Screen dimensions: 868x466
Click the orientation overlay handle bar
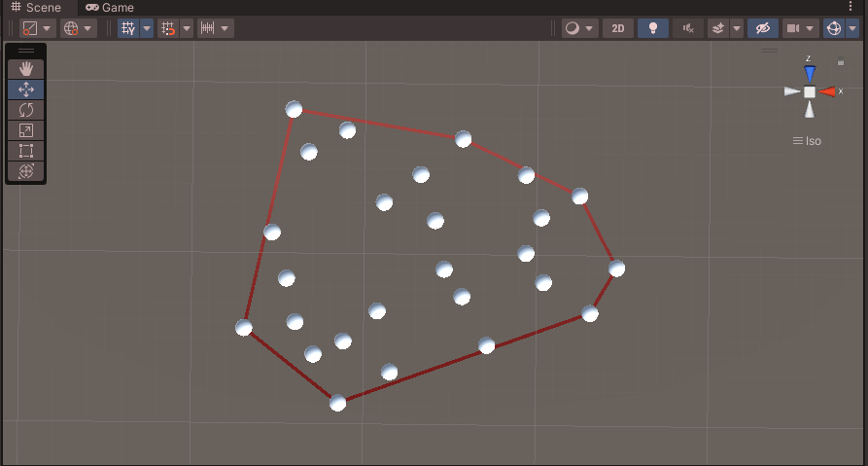tap(770, 51)
